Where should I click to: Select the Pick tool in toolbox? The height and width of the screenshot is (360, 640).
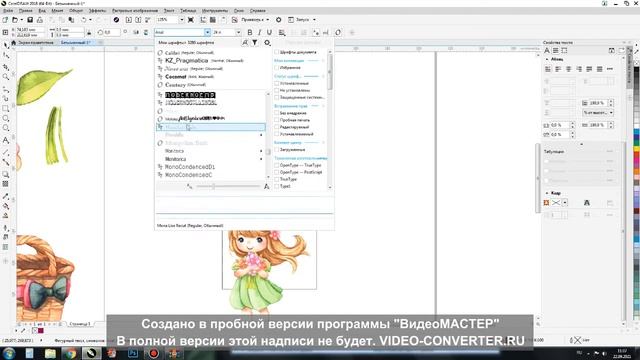pyautogui.click(x=6, y=45)
